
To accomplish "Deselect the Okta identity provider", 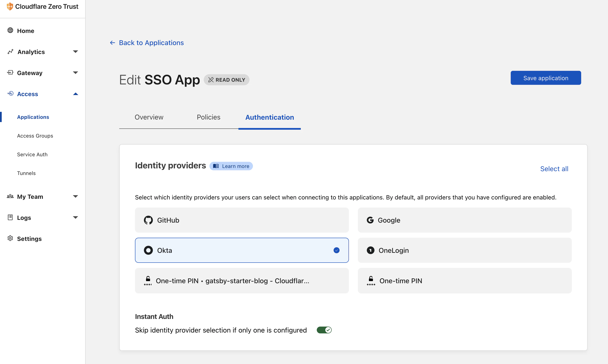I will (x=242, y=250).
